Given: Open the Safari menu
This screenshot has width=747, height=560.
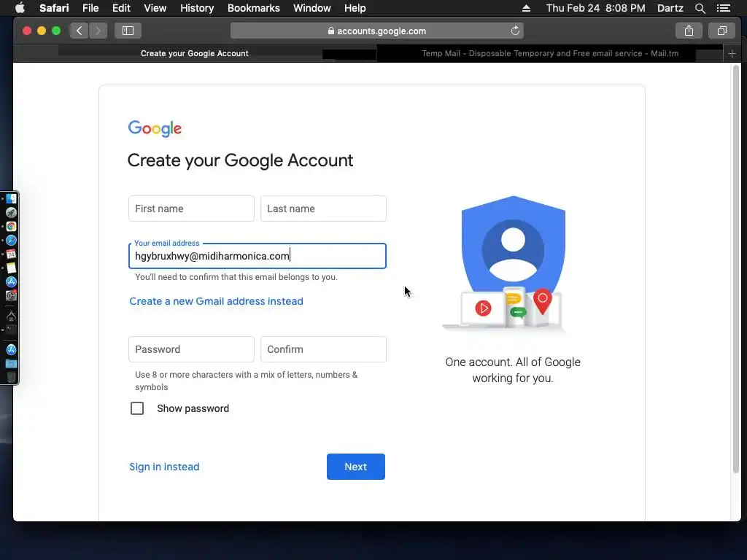Looking at the screenshot, I should tap(54, 8).
